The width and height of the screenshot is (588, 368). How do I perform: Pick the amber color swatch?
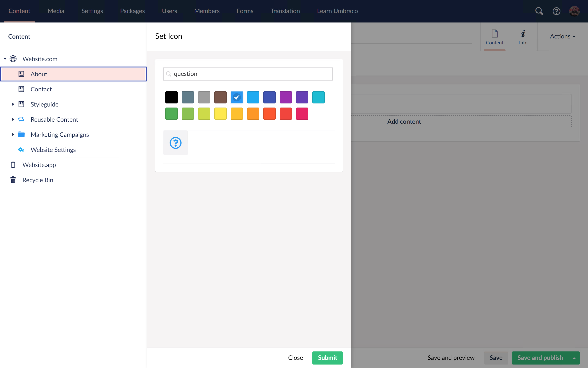(237, 114)
